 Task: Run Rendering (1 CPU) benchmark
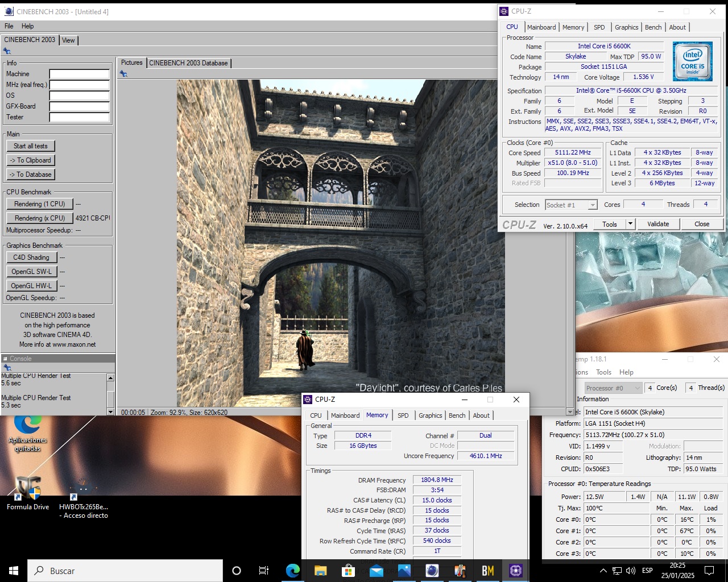tap(39, 204)
